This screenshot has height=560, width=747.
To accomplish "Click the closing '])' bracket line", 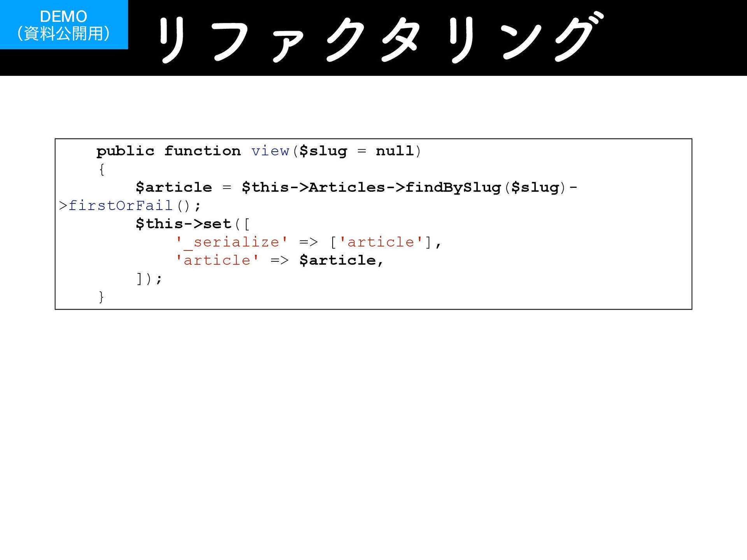I will 149,278.
